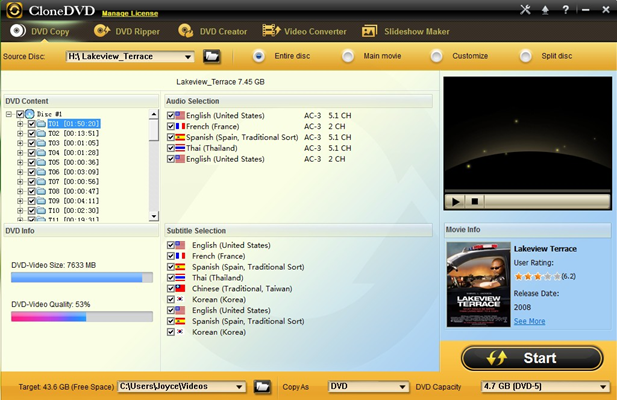Click Manage License link
The image size is (617, 400).
[x=130, y=13]
